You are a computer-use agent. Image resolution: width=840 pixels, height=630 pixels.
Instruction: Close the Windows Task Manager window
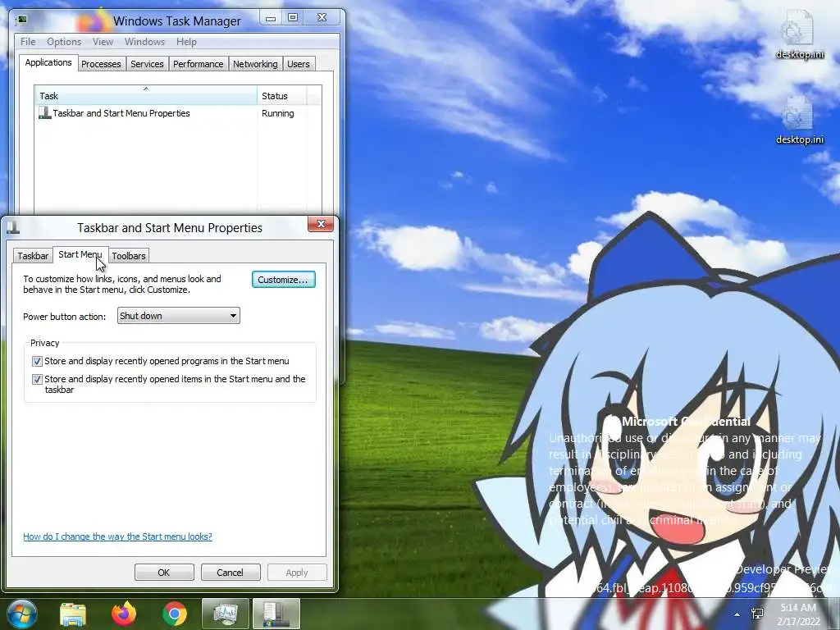[322, 18]
